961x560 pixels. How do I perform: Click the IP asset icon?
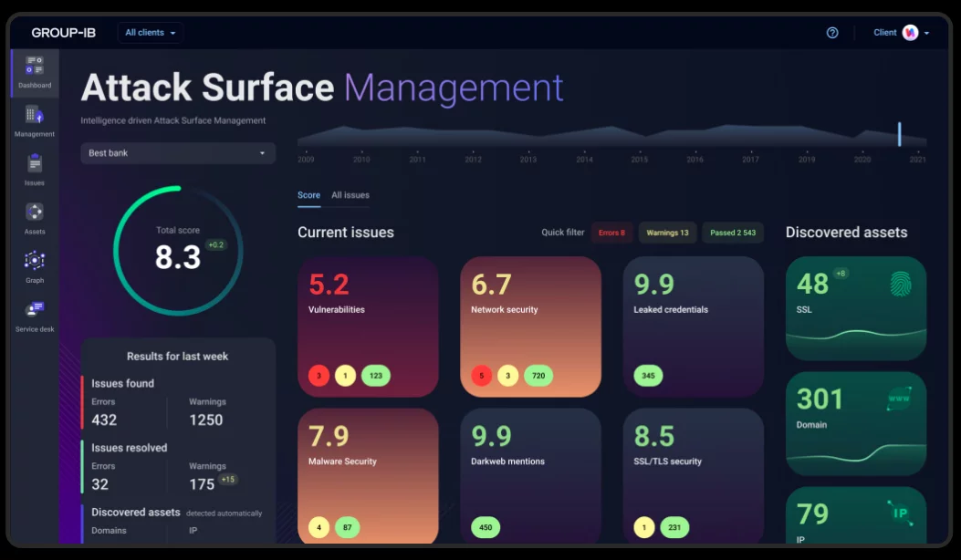[900, 513]
